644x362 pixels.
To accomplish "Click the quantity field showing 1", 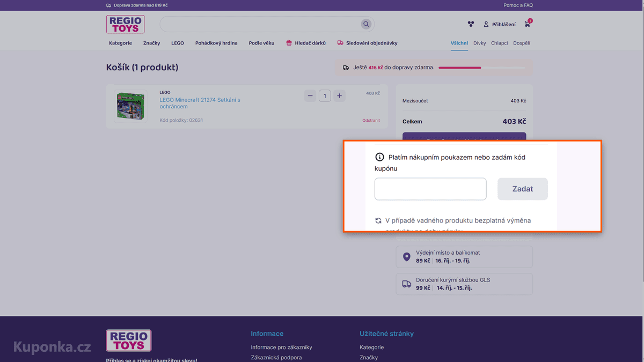I will [325, 96].
